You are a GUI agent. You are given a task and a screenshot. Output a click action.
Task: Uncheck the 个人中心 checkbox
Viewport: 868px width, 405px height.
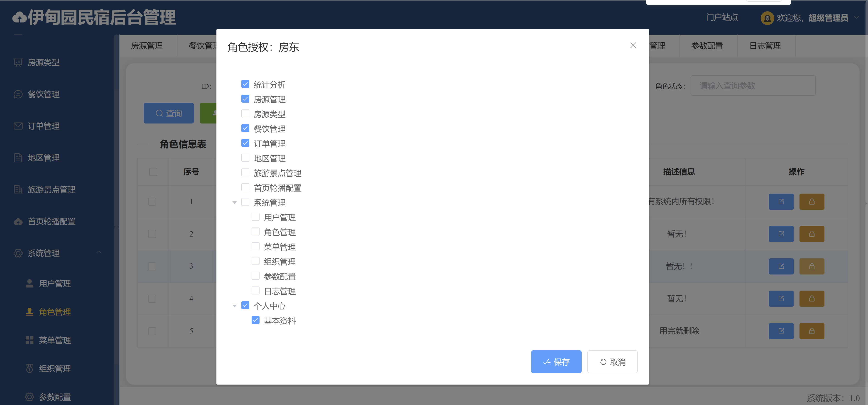[245, 305]
